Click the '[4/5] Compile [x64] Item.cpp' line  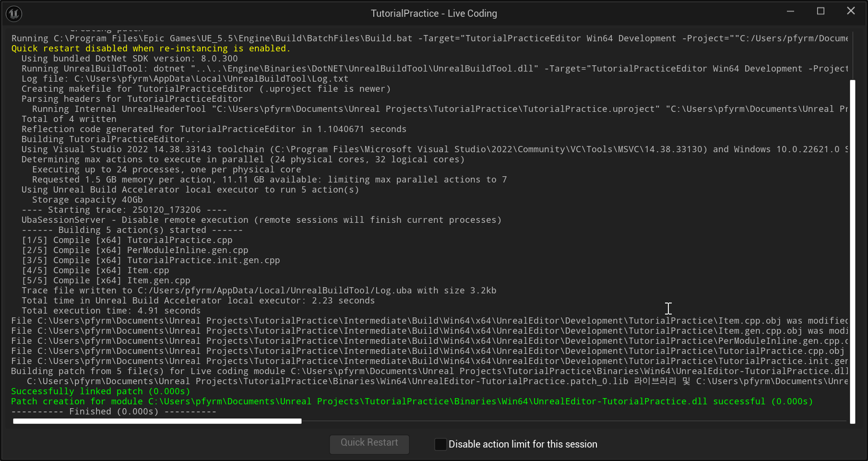(95, 270)
